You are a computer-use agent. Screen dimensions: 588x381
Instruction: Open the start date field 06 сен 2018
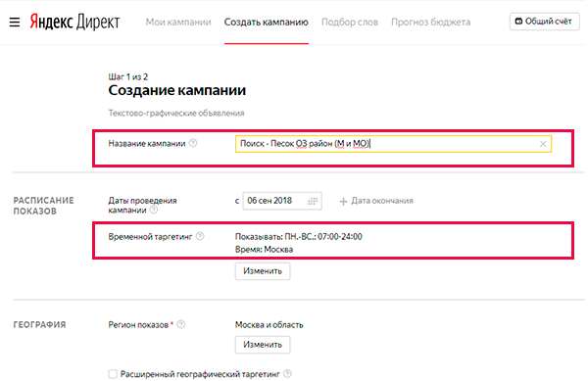[x=282, y=201]
